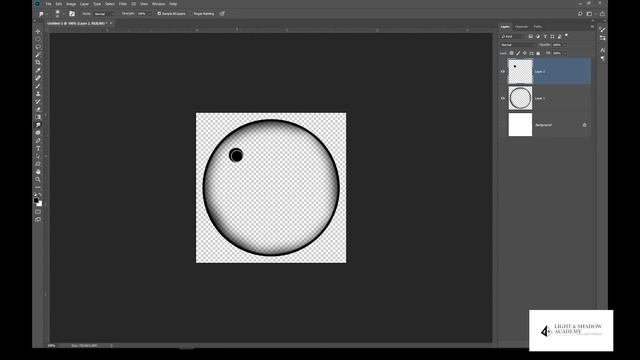Switch to the Channels tab

pyautogui.click(x=522, y=27)
